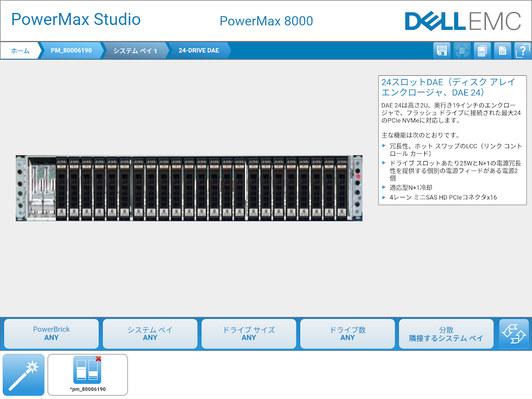532x399 pixels.
Task: Select the PM_80006190 breadcrumb
Action: (71, 50)
